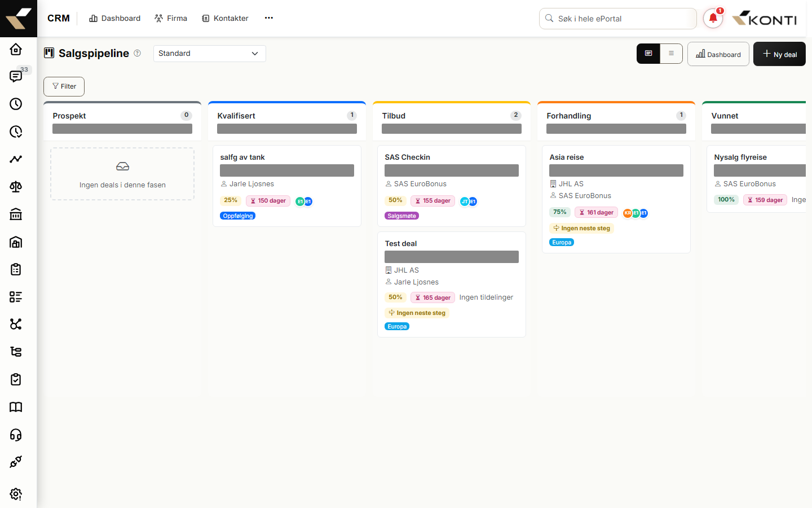Click the Dashboard button next to Ny deal
This screenshot has width=812, height=508.
(718, 54)
